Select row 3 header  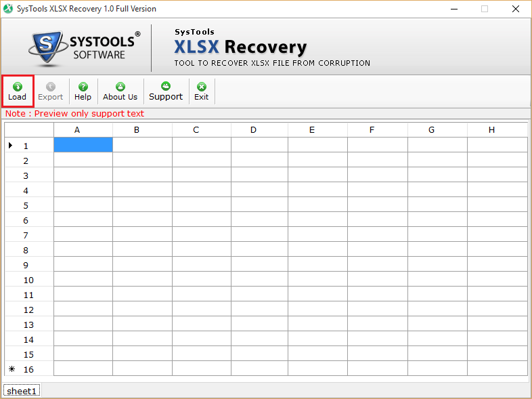pyautogui.click(x=29, y=175)
